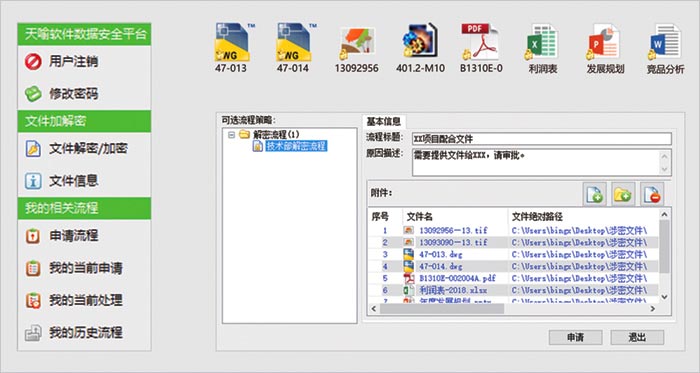Viewport: 700px width, 373px height.
Task: Click the attachment list horizontal scrollbar thumb
Action: [442, 309]
